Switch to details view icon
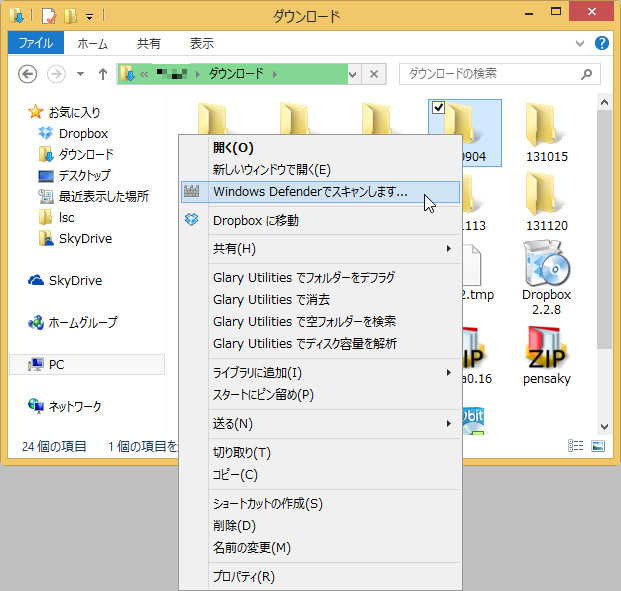621x591 pixels. tap(575, 446)
